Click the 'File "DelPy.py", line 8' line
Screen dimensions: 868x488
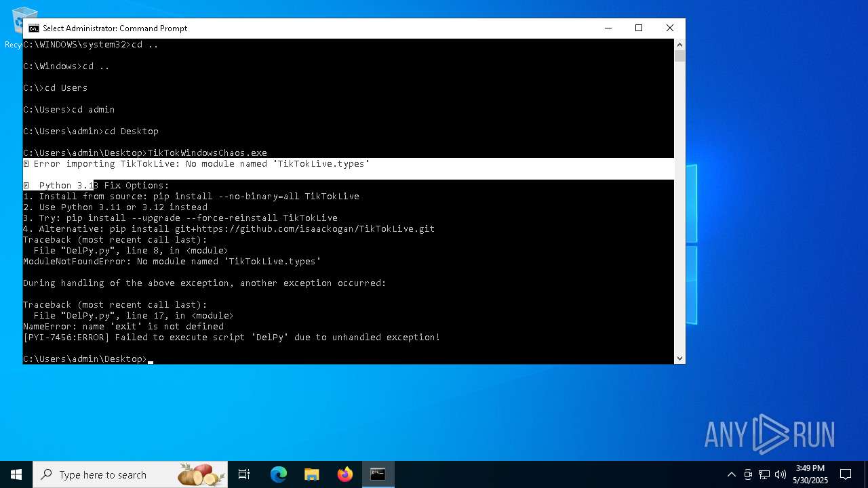131,250
